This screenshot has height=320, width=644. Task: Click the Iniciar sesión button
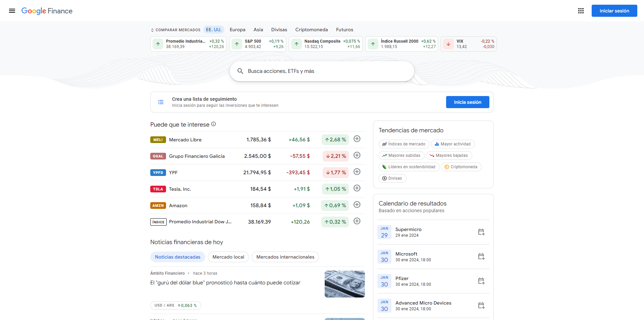coord(614,10)
